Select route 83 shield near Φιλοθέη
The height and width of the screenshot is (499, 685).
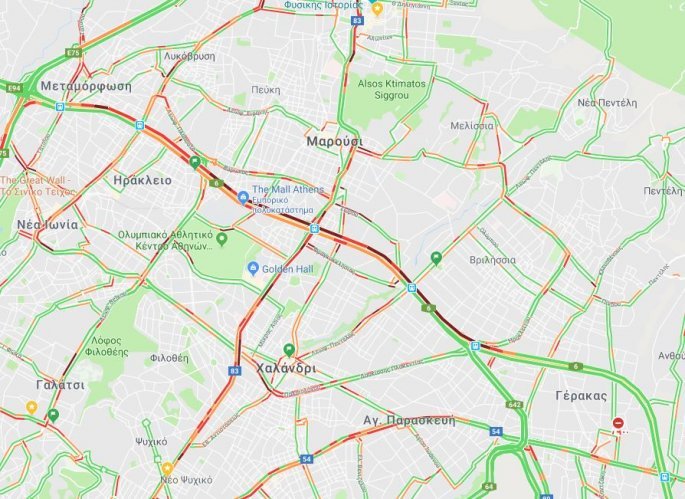[235, 371]
